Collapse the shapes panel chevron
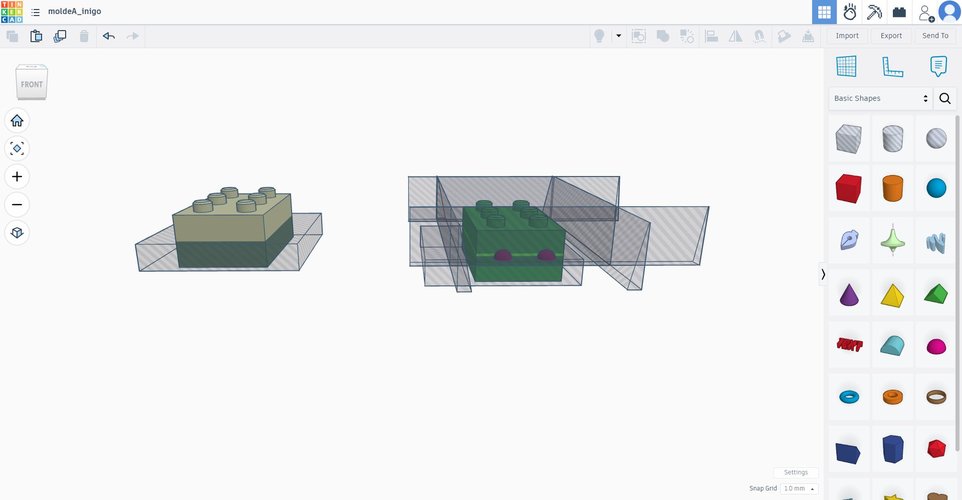Screen dimensions: 962x500 823,274
